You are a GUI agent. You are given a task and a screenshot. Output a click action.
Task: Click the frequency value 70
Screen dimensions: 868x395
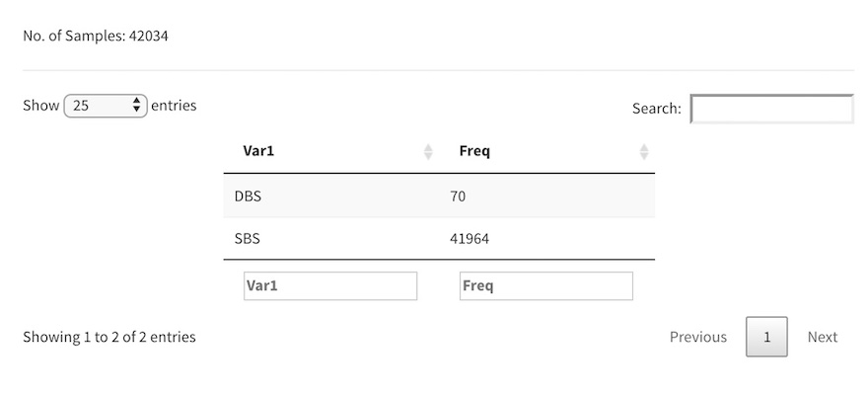point(458,197)
